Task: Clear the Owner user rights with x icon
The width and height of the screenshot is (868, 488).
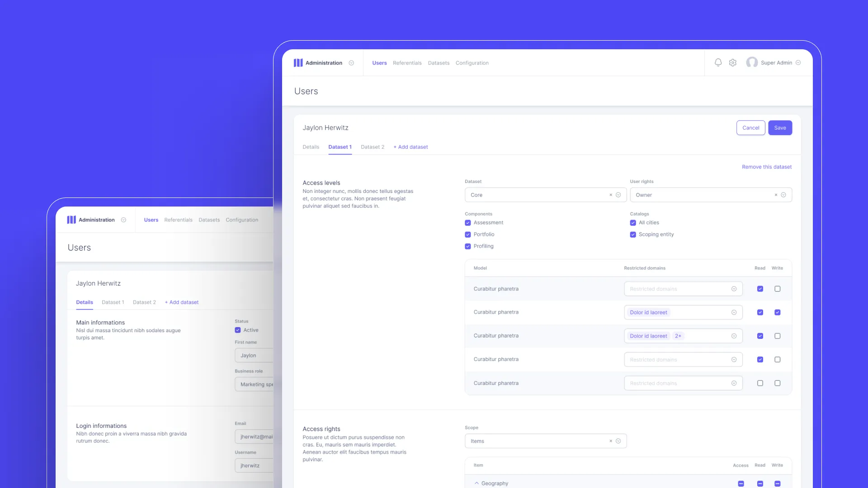Action: pos(776,195)
